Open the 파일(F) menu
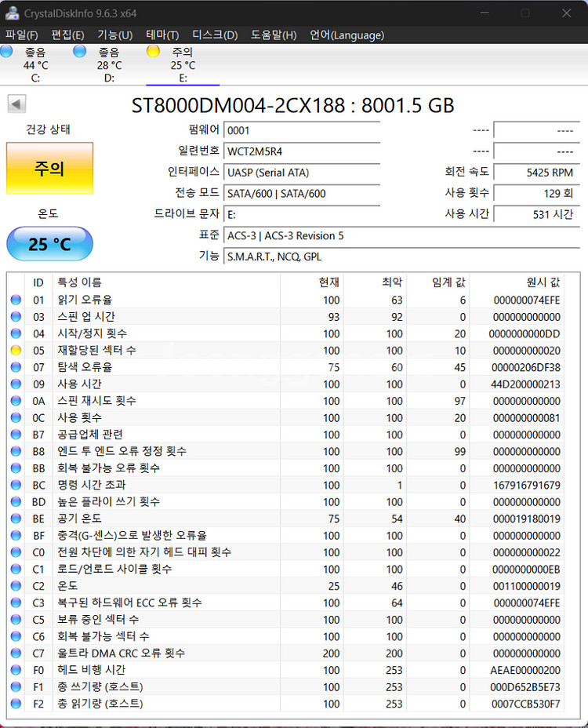Viewport: 588px width, 728px height. coord(21,35)
